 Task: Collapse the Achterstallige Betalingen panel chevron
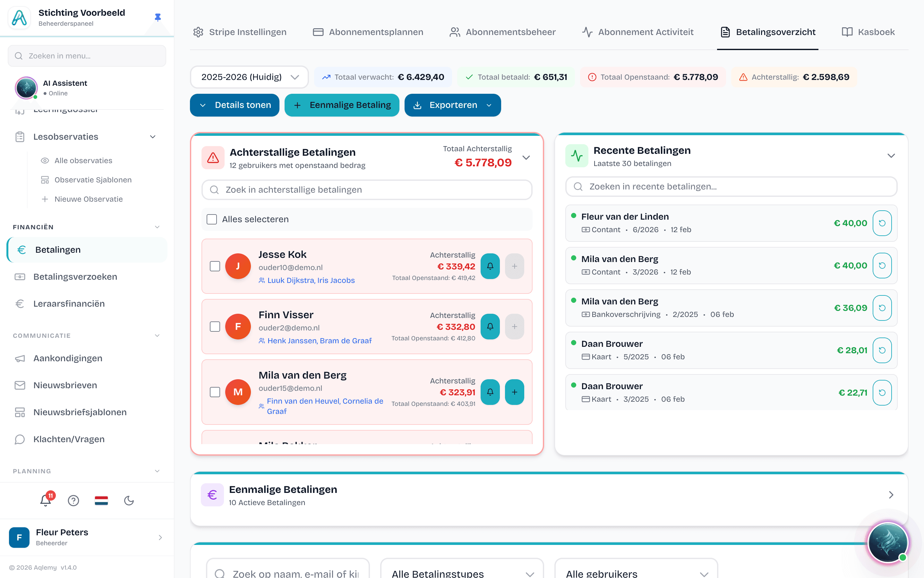coord(526,157)
